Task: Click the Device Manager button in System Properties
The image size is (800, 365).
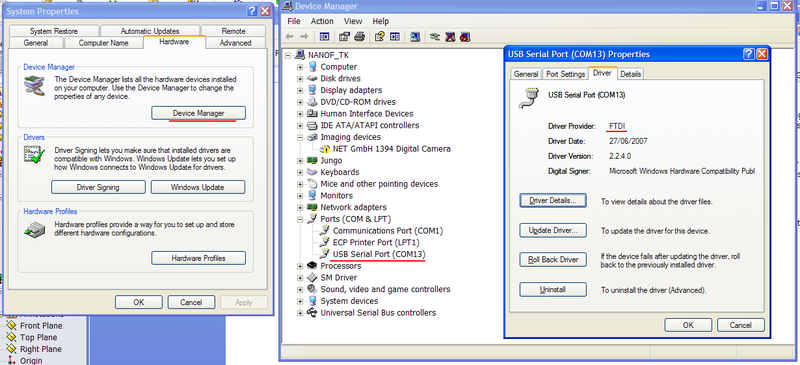Action: click(x=198, y=113)
